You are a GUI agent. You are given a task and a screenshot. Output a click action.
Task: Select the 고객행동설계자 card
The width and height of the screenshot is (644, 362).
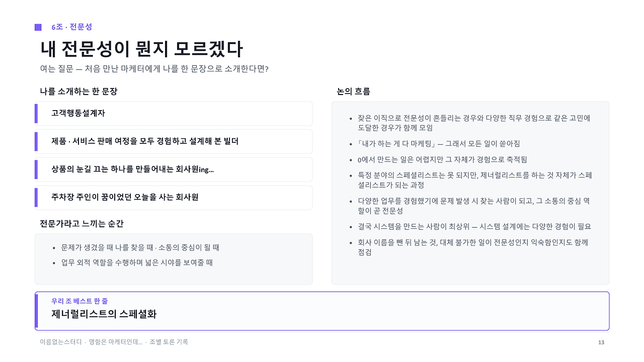[x=174, y=114]
